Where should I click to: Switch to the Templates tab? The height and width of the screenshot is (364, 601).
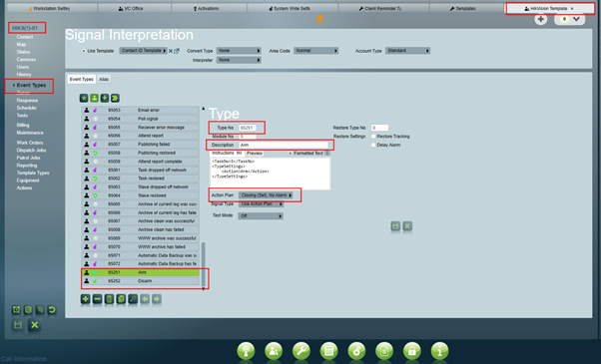click(x=466, y=8)
